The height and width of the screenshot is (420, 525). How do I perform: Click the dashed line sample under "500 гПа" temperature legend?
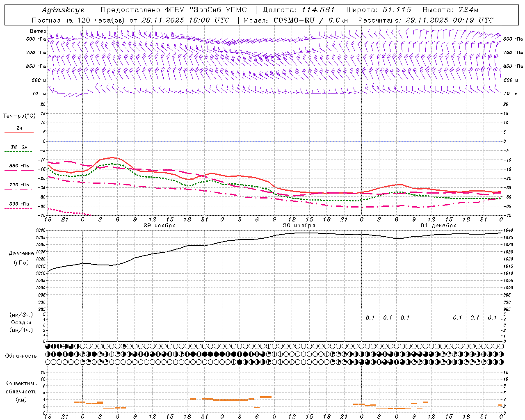[19, 208]
